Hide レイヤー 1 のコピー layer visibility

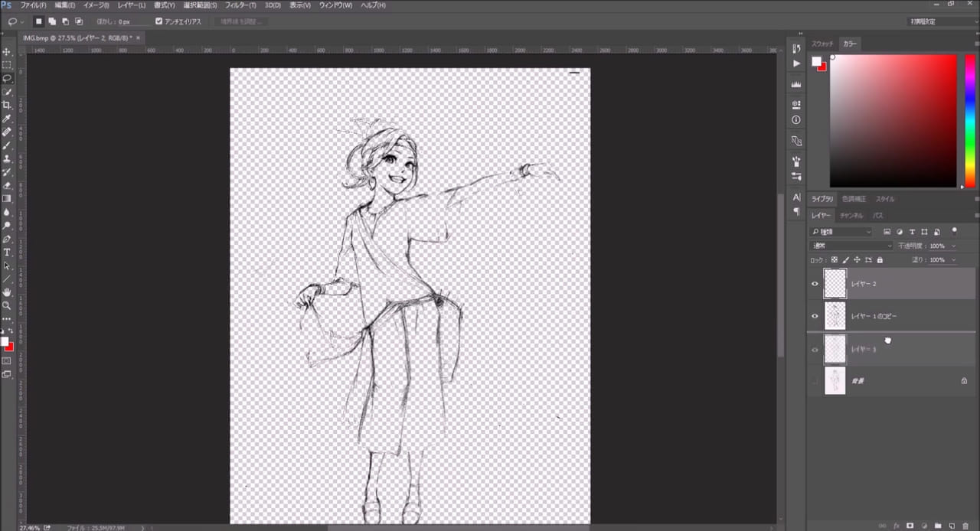coord(815,316)
